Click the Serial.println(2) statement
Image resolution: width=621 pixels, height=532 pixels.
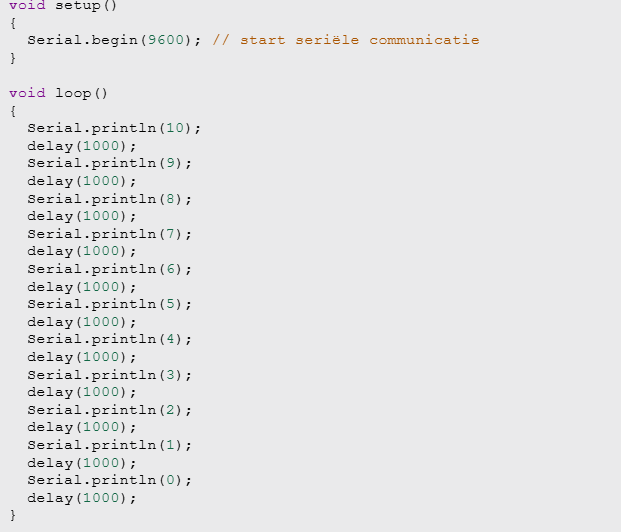click(109, 410)
